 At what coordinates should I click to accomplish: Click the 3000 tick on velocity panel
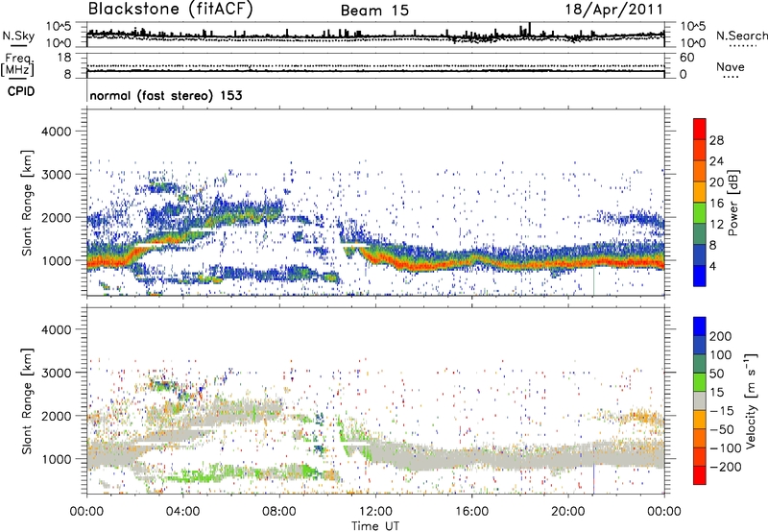tap(56, 373)
